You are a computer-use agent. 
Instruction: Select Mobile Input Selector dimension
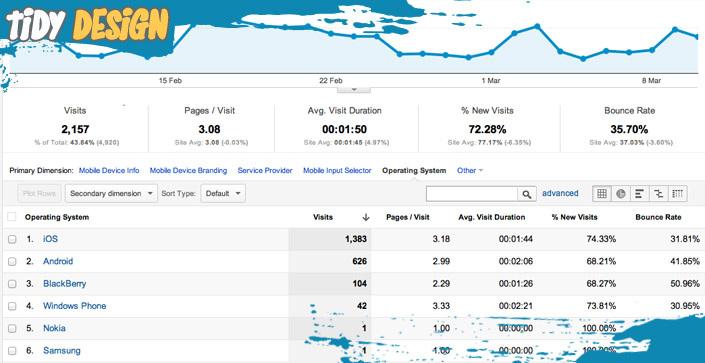[x=337, y=171]
